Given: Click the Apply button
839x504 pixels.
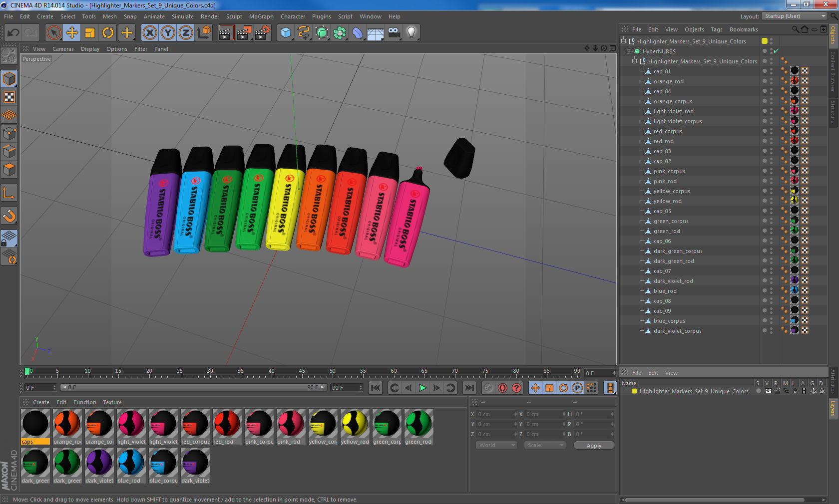Looking at the screenshot, I should (x=594, y=446).
